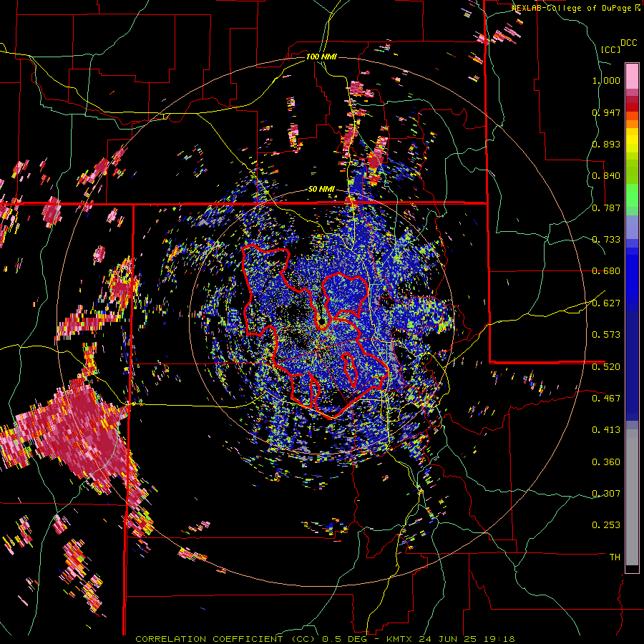
Task: Click the DCC label above the color scale
Action: [x=628, y=43]
